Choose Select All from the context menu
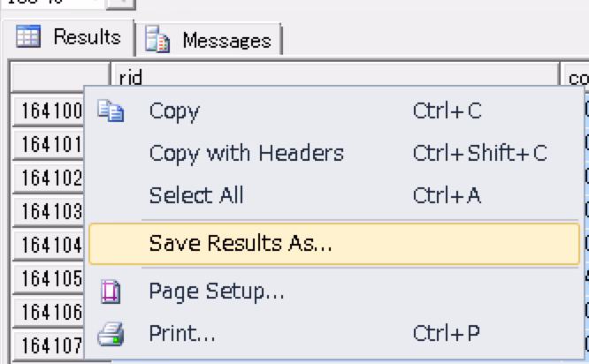The width and height of the screenshot is (589, 364). pos(195,195)
